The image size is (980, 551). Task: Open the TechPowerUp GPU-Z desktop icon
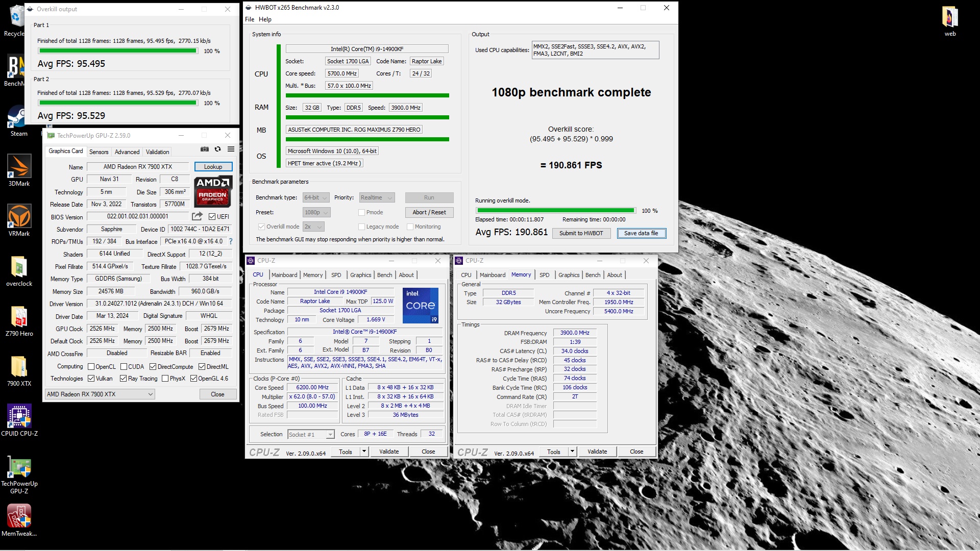click(19, 474)
